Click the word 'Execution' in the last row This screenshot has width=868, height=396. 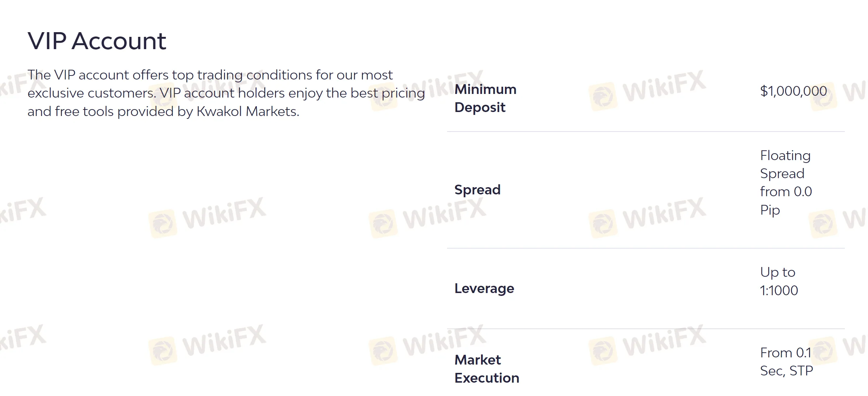pos(486,378)
